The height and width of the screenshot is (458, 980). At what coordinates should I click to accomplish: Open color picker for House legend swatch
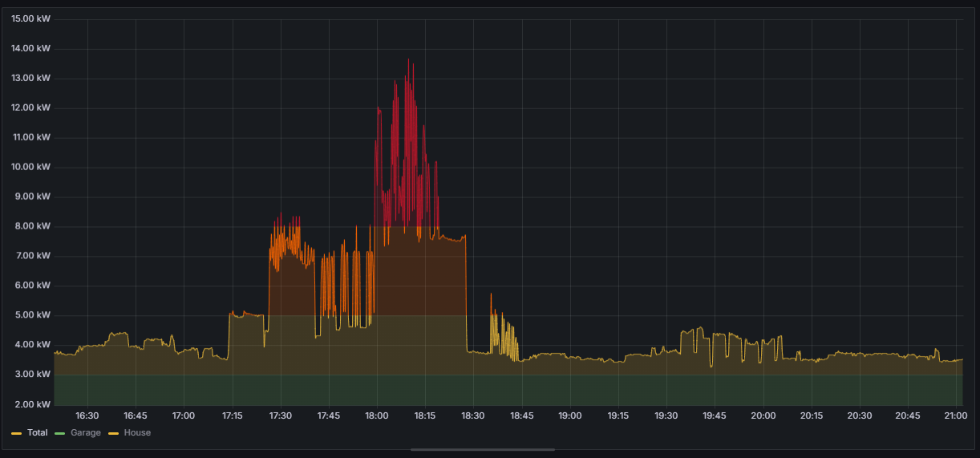tap(113, 433)
